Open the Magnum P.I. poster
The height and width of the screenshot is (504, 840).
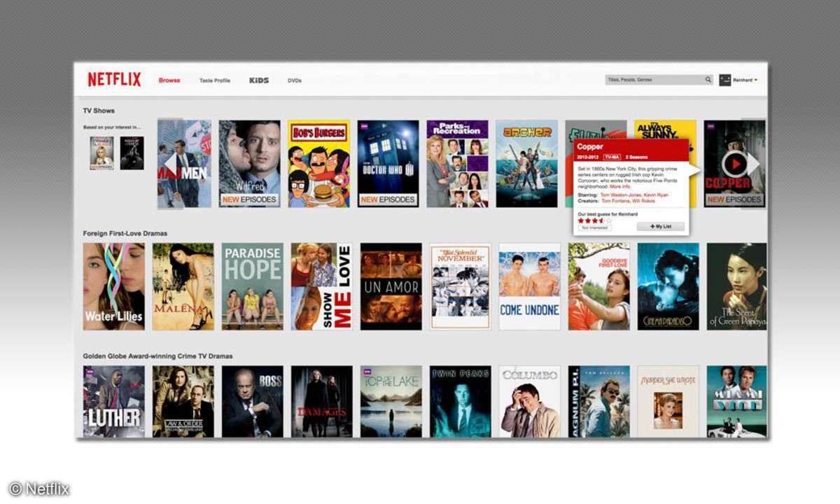click(x=599, y=401)
